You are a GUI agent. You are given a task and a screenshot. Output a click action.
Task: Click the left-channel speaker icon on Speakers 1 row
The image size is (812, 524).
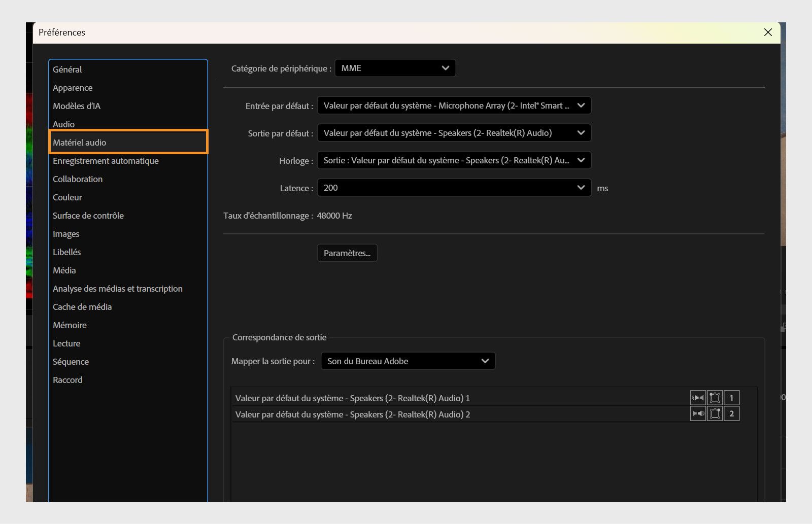pyautogui.click(x=698, y=398)
